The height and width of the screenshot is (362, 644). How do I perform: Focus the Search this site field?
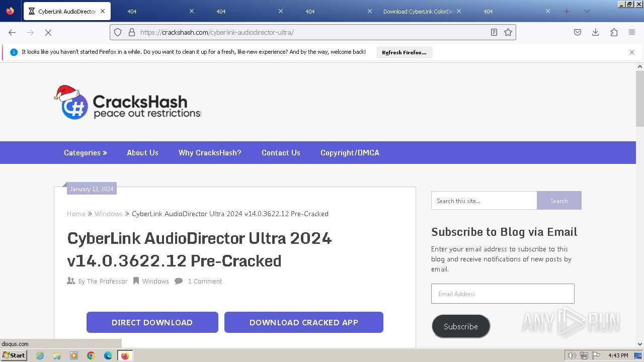tap(484, 201)
